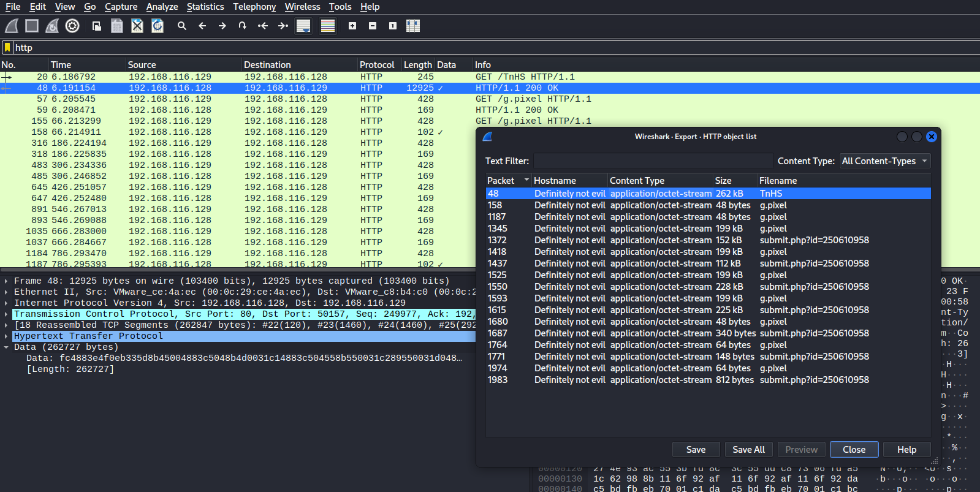Jump to the last packet using toolbar arrow
This screenshot has height=492, width=980.
(x=283, y=26)
